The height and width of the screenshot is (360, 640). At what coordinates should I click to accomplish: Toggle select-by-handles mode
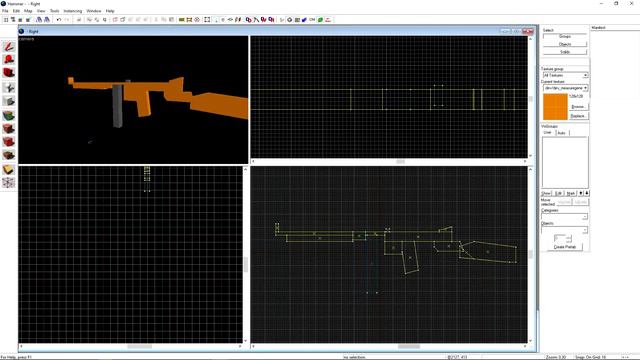pos(207,20)
